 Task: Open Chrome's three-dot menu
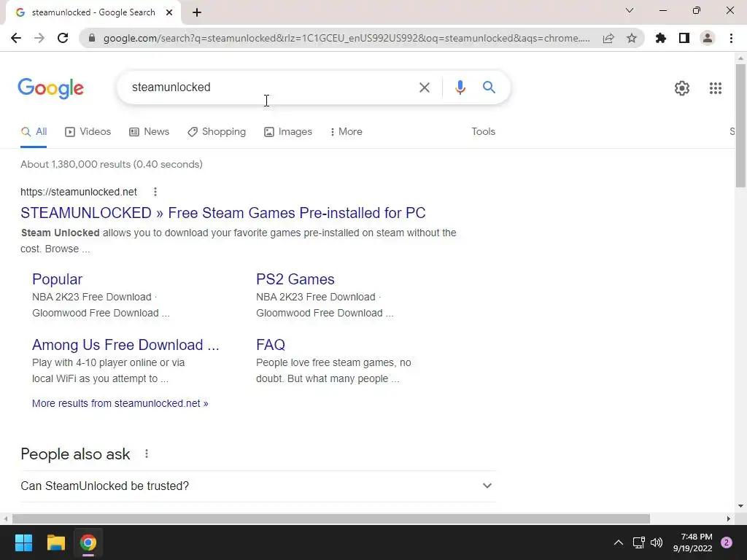(731, 38)
